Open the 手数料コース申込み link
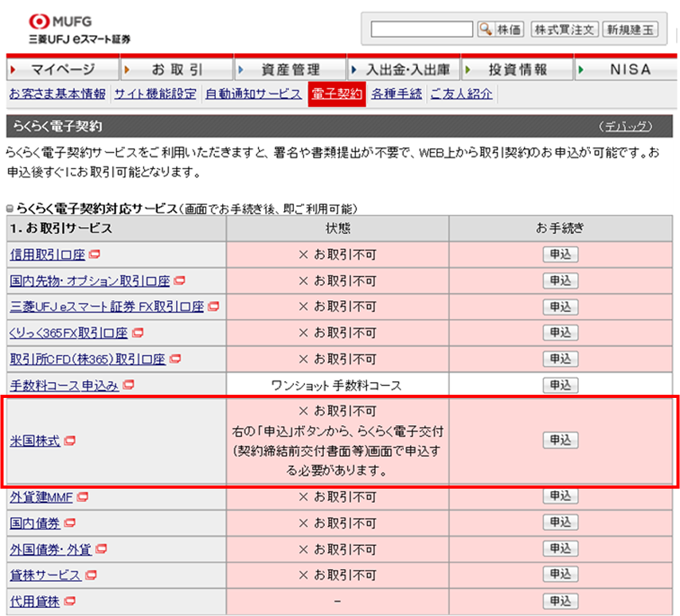The width and height of the screenshot is (680, 616). [x=64, y=385]
